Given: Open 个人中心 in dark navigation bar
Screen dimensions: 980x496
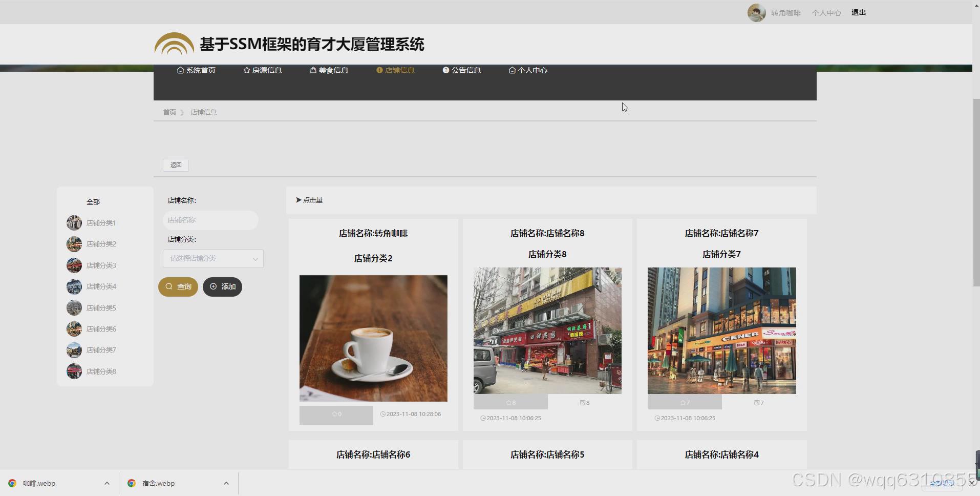Looking at the screenshot, I should (528, 70).
